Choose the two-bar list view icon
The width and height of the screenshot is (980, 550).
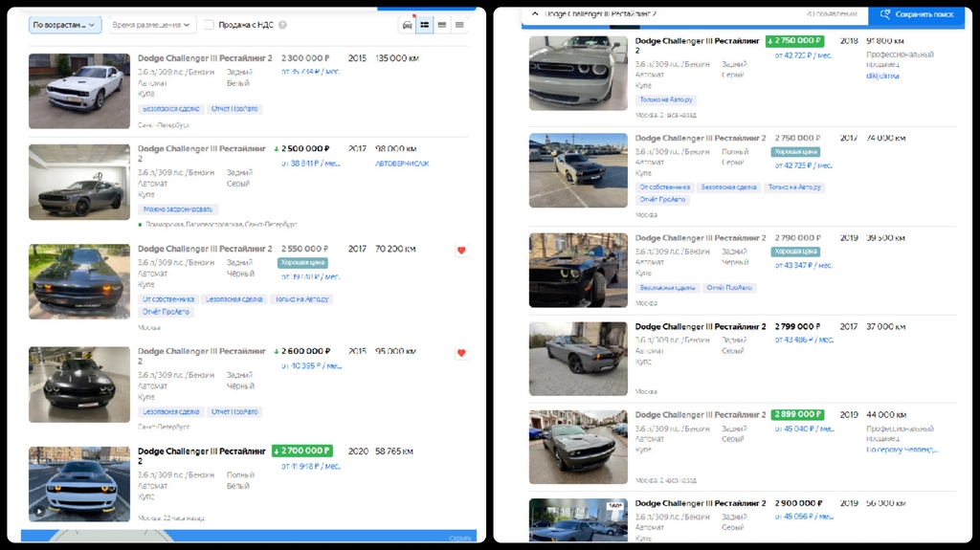pyautogui.click(x=442, y=25)
